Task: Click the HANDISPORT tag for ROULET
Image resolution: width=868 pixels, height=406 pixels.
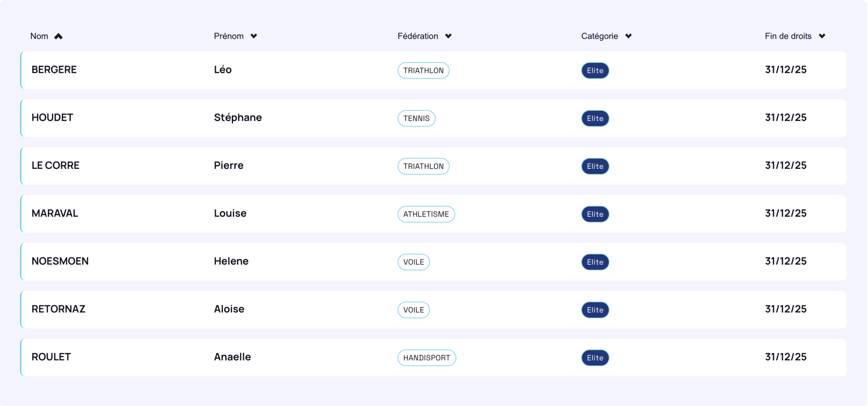Action: tap(427, 358)
